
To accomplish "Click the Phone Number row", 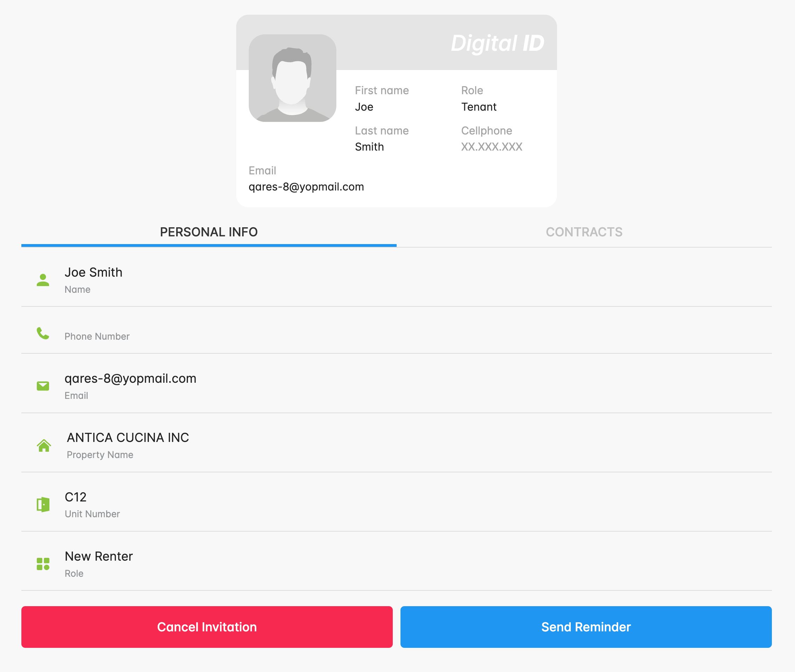I will click(x=97, y=336).
